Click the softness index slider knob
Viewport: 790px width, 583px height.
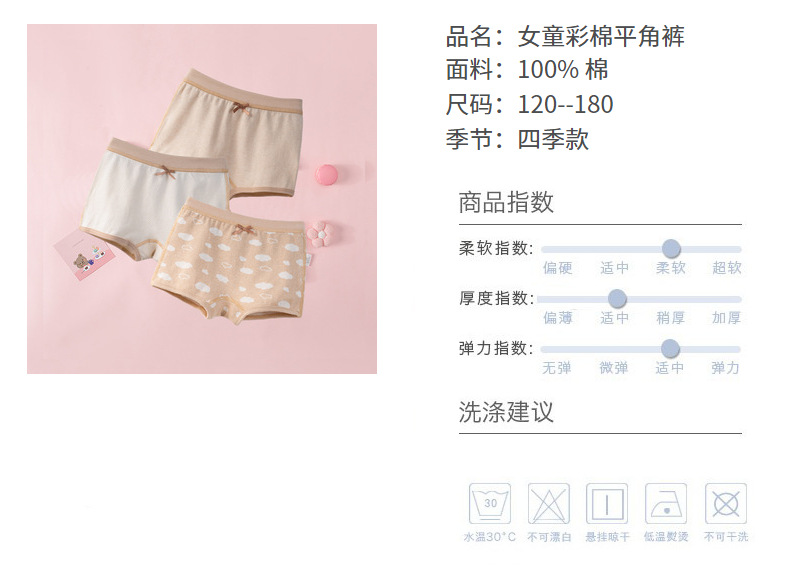671,248
